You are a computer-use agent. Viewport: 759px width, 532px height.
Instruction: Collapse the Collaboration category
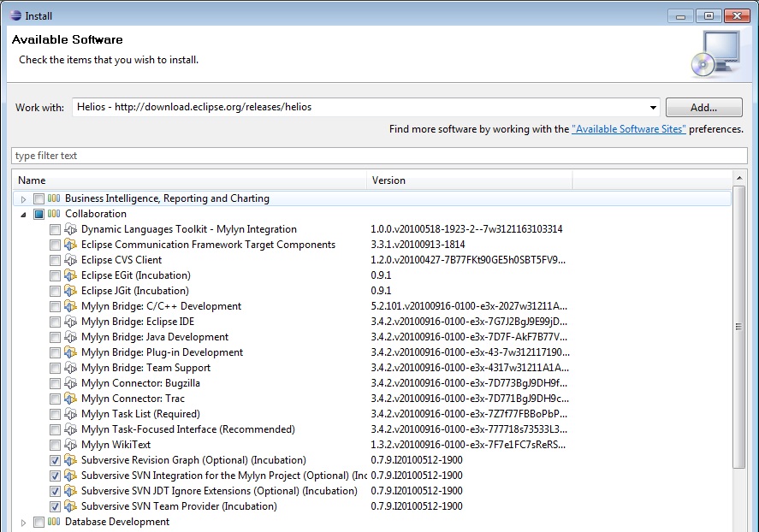pyautogui.click(x=23, y=215)
